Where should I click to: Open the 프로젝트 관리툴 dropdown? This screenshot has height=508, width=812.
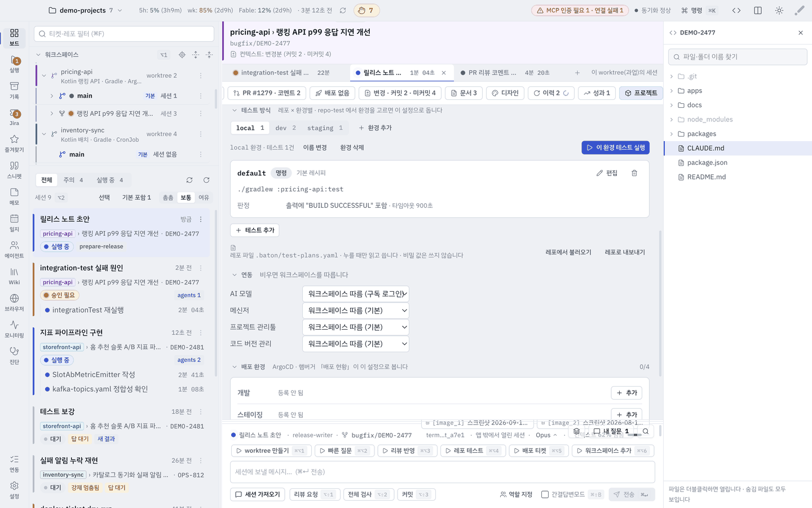356,327
